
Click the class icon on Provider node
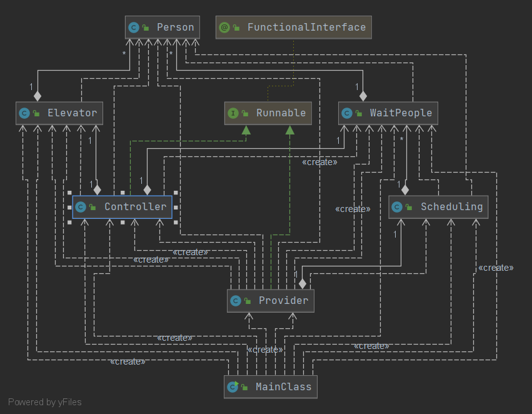(x=236, y=301)
